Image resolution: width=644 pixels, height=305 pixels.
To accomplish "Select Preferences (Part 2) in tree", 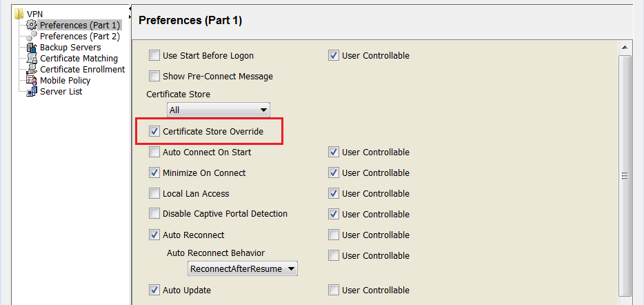I will 79,36.
